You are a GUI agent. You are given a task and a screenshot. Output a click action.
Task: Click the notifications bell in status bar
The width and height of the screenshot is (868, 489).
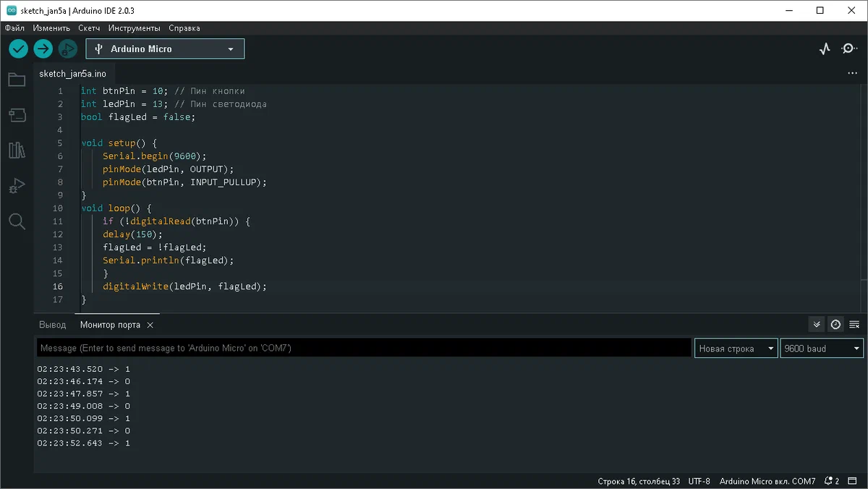click(830, 481)
